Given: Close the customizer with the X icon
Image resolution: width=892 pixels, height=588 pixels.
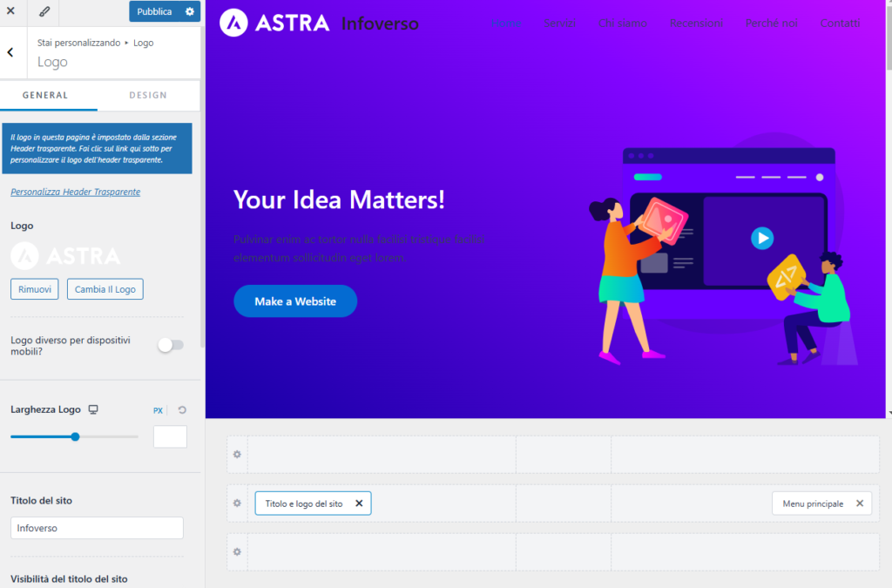Looking at the screenshot, I should click(x=11, y=11).
